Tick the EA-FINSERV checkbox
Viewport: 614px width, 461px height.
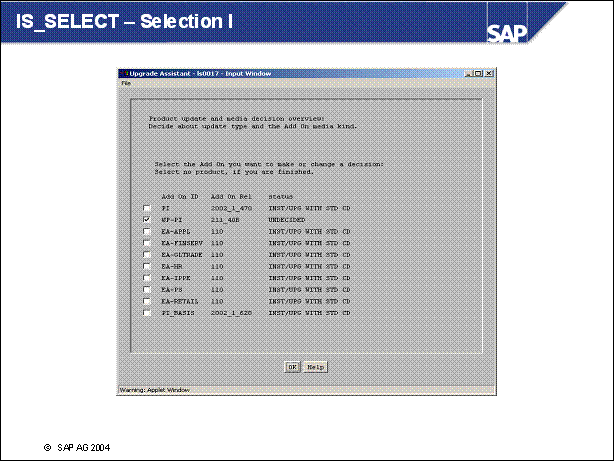pos(147,243)
